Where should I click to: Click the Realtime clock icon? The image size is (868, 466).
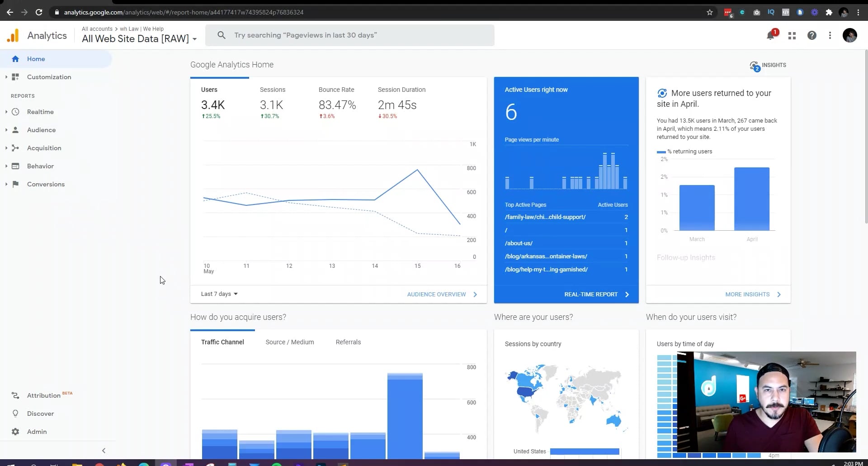15,112
